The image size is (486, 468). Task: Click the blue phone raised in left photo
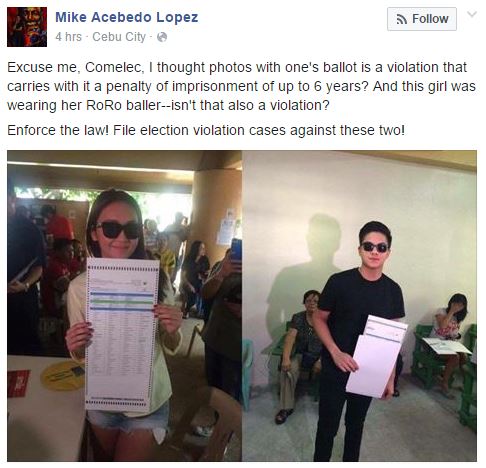(x=236, y=250)
